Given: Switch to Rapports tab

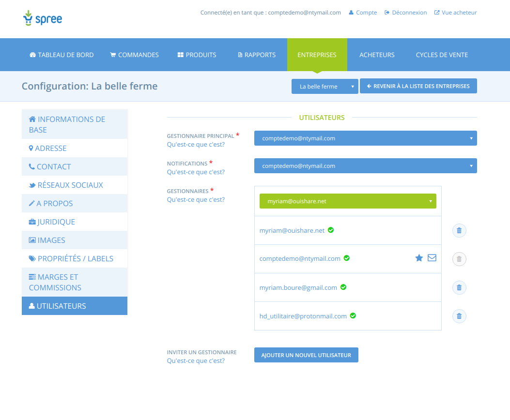Looking at the screenshot, I should click(257, 55).
